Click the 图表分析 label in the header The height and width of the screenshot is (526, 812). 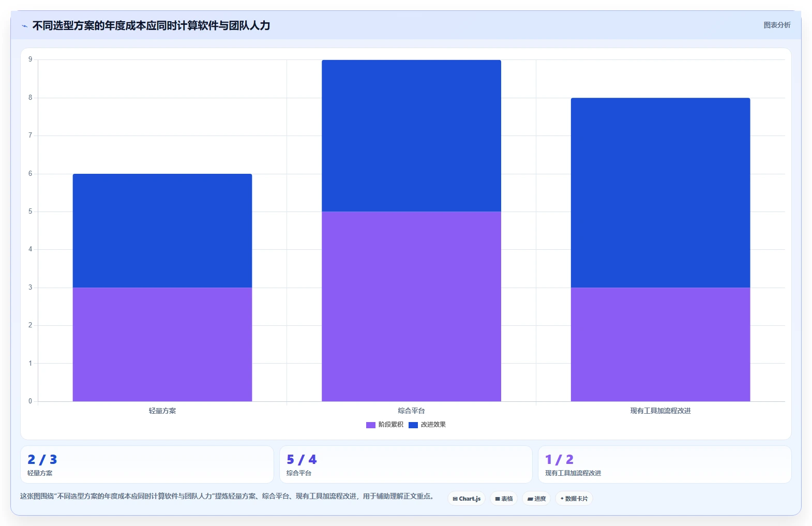tap(777, 25)
